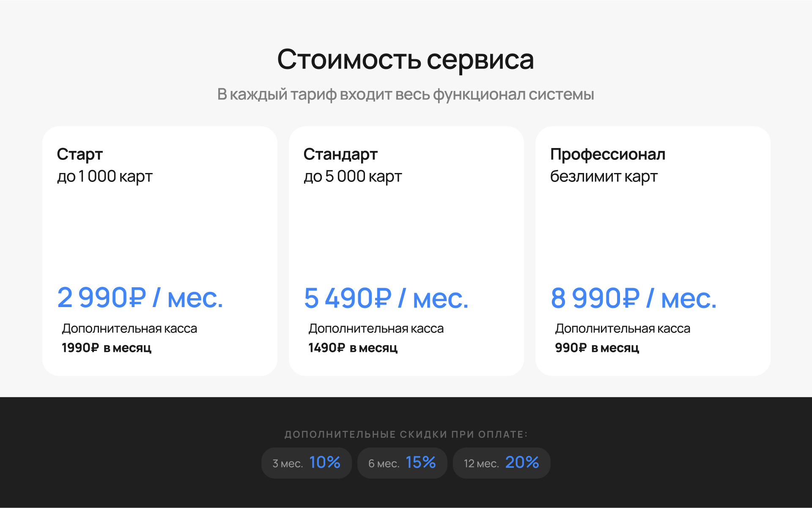The width and height of the screenshot is (812, 508).
Task: Select the Старт tariff card
Action: point(160,251)
